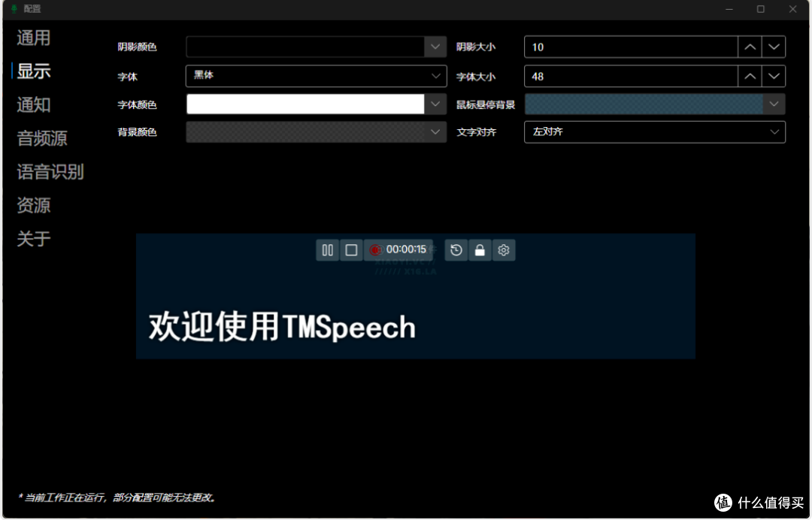812x520 pixels.
Task: Focus the 字体大小 field showing 48
Action: click(x=631, y=77)
